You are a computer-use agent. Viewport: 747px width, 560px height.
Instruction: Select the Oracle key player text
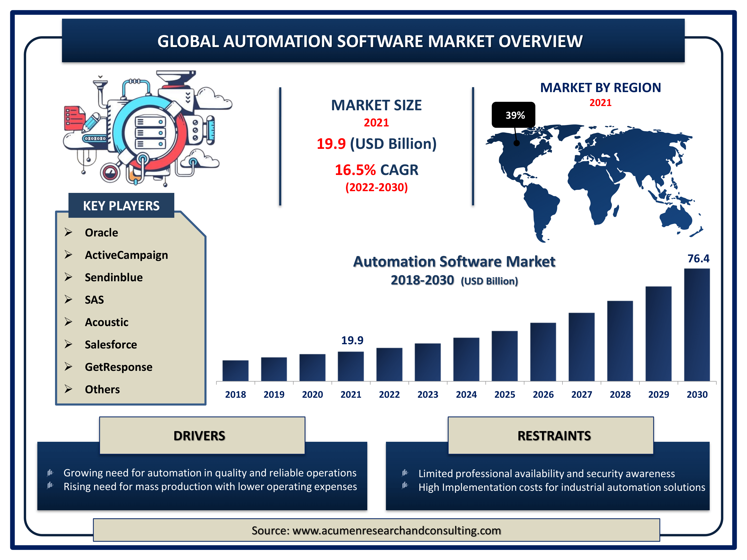pyautogui.click(x=102, y=232)
